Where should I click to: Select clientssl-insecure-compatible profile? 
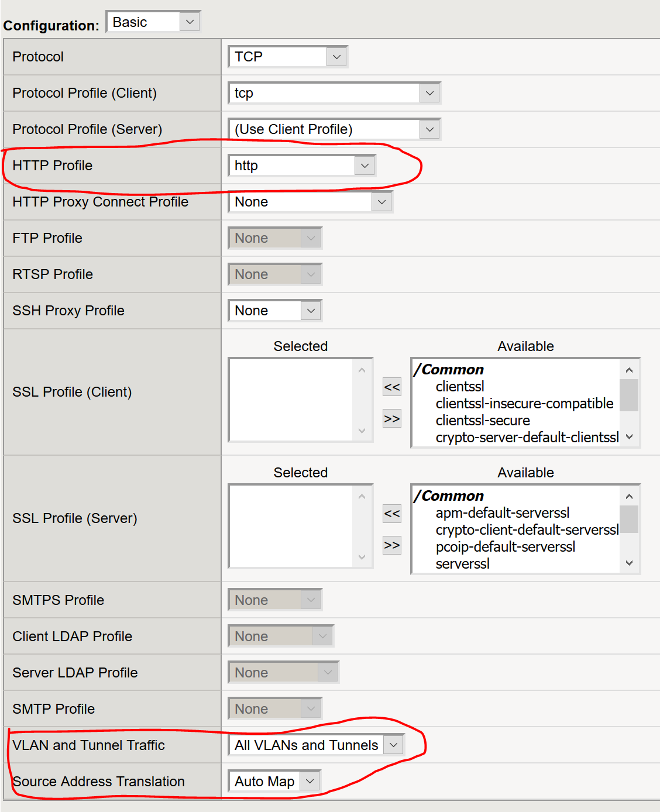click(x=524, y=404)
